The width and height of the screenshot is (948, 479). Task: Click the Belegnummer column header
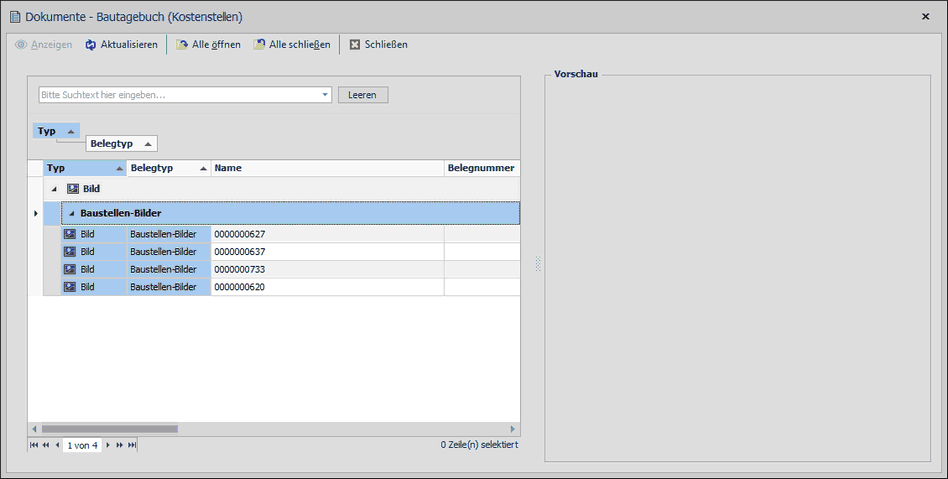(x=481, y=168)
